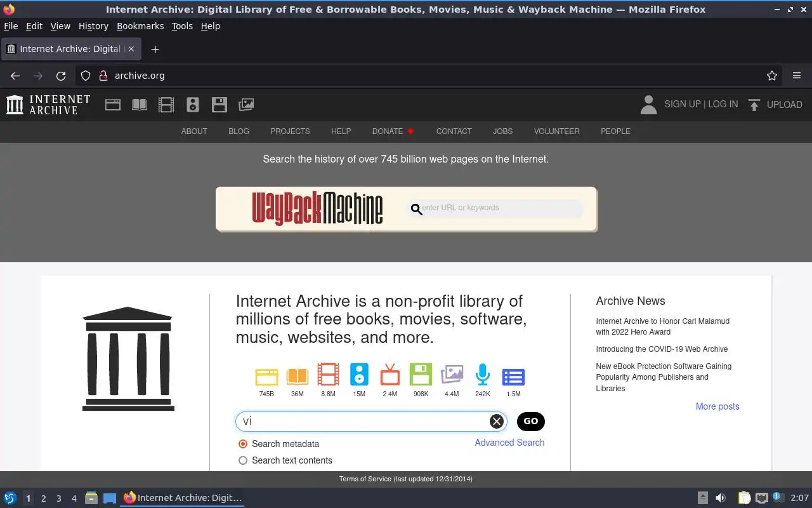The width and height of the screenshot is (812, 508).
Task: Click the CONTACT link
Action: click(454, 131)
